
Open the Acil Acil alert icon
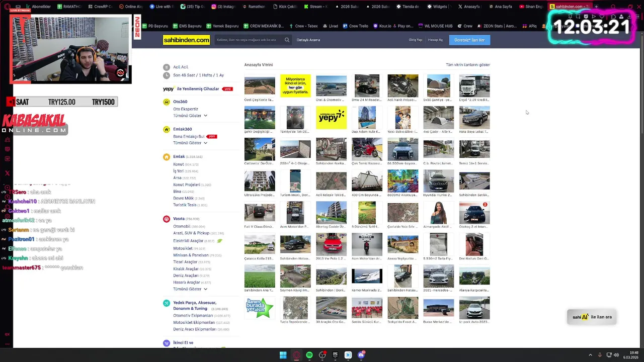click(167, 67)
